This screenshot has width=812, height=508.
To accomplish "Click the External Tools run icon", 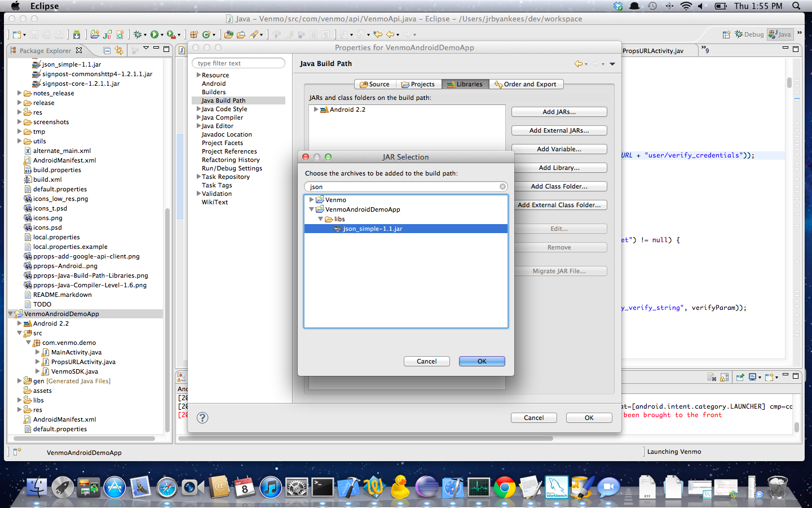I will 171,34.
